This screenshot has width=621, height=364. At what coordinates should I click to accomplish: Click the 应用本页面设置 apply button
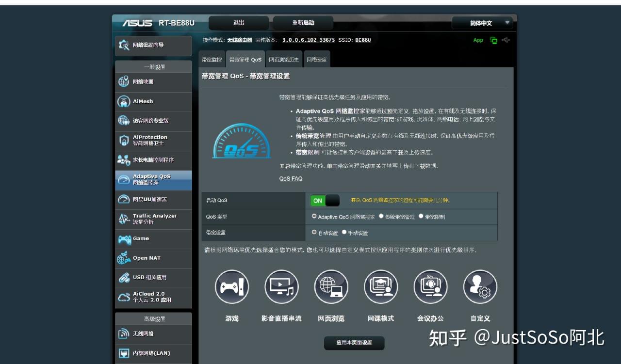pos(354,343)
